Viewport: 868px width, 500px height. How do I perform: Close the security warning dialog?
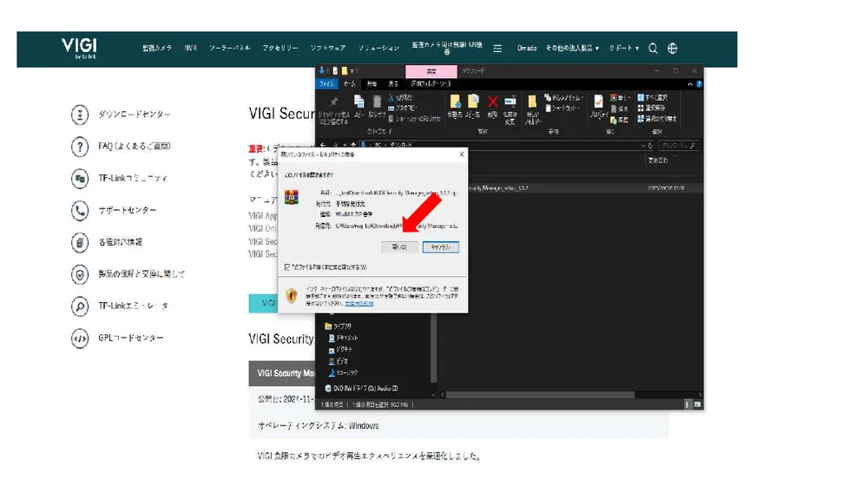462,155
